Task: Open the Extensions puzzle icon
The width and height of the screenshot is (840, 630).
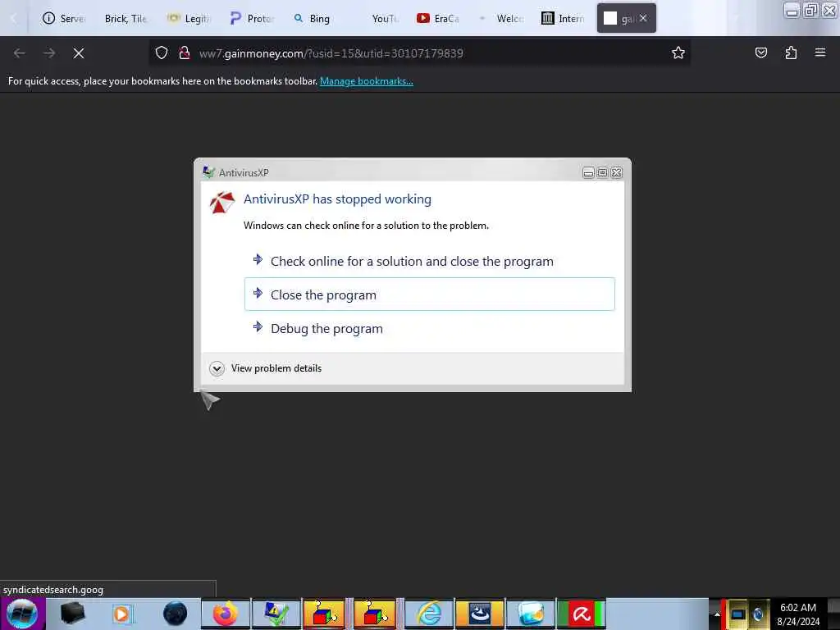Action: 791,53
